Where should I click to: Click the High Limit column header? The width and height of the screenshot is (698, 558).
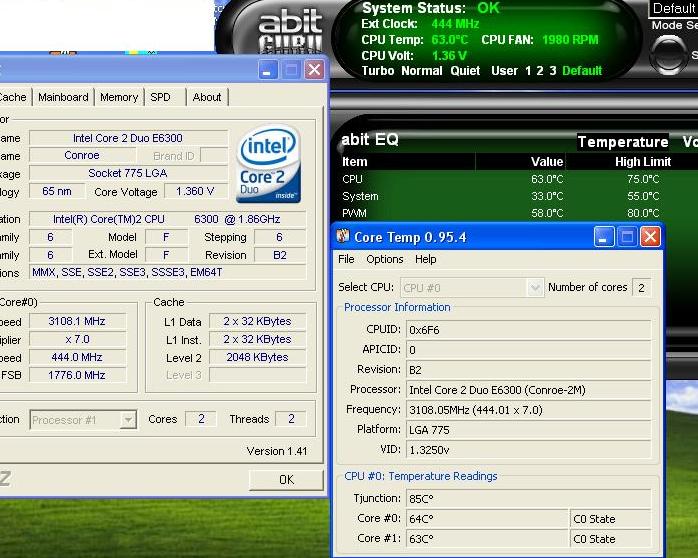[643, 162]
